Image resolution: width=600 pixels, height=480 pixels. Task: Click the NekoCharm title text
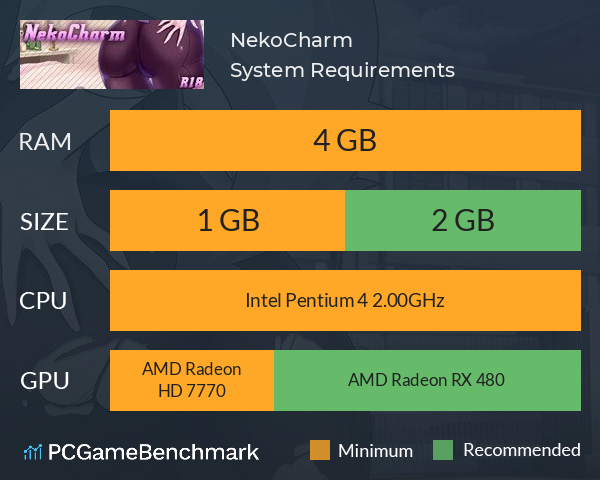pos(291,40)
